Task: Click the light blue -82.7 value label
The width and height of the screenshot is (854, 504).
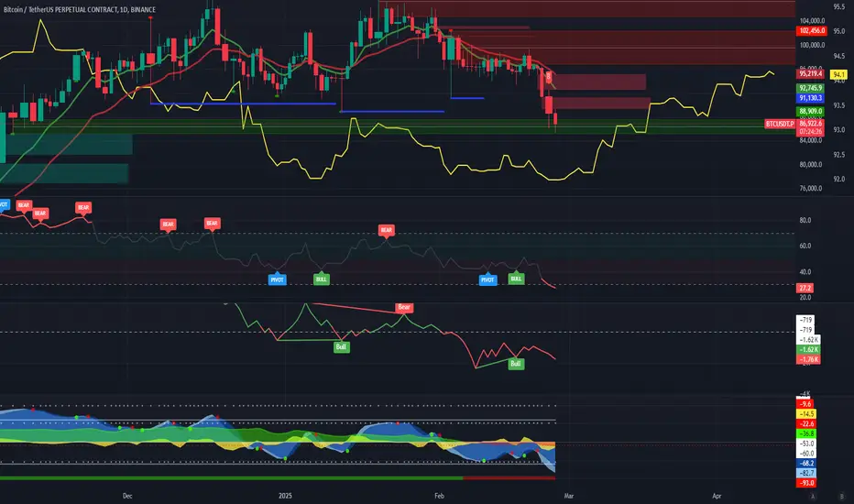Action: [806, 473]
